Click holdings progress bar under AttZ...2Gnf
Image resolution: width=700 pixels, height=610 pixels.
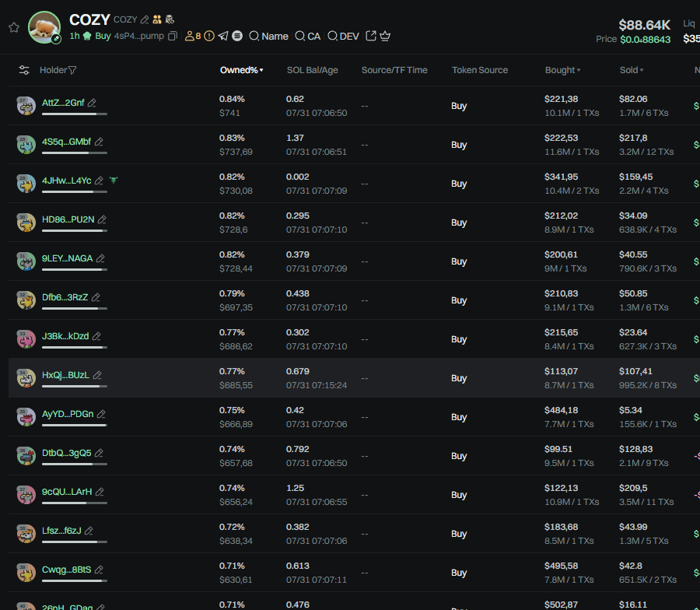[75, 114]
